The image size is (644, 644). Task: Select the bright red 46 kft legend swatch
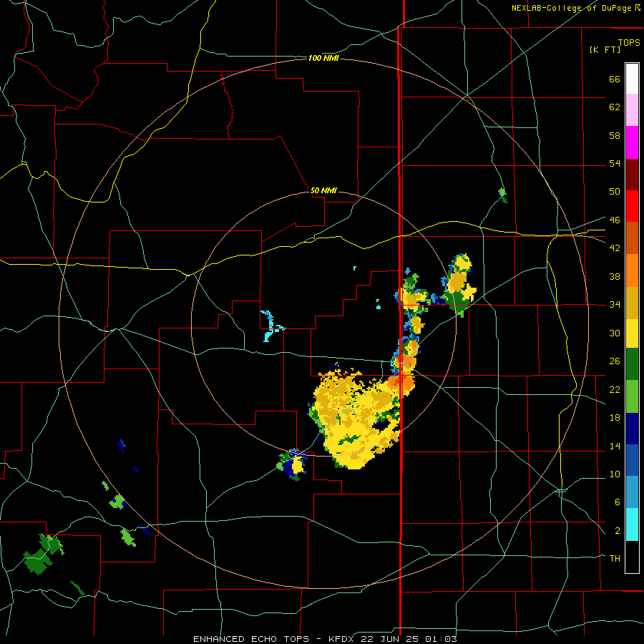point(632,206)
